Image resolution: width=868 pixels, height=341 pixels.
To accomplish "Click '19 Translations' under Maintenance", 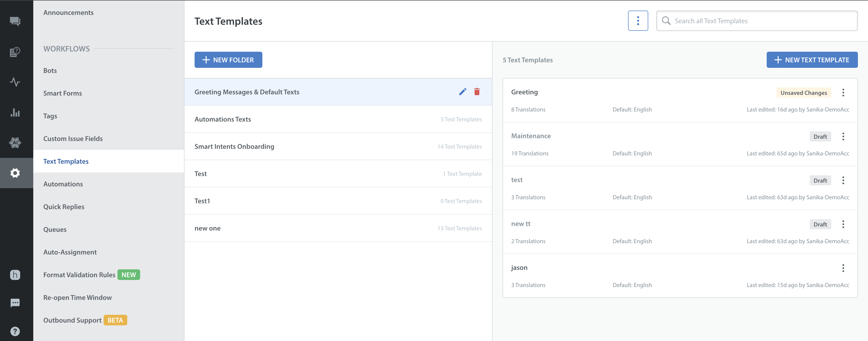I will click(x=530, y=153).
